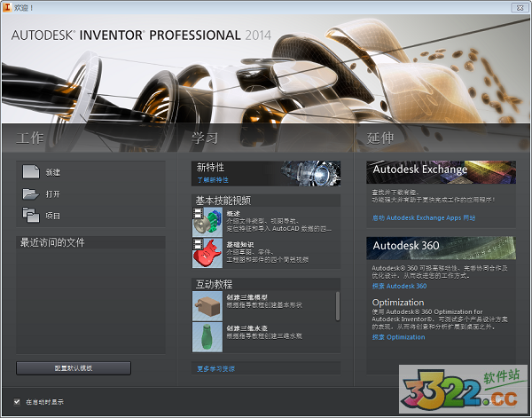Open the 探索 Optimization link
The width and height of the screenshot is (532, 418).
coord(399,337)
